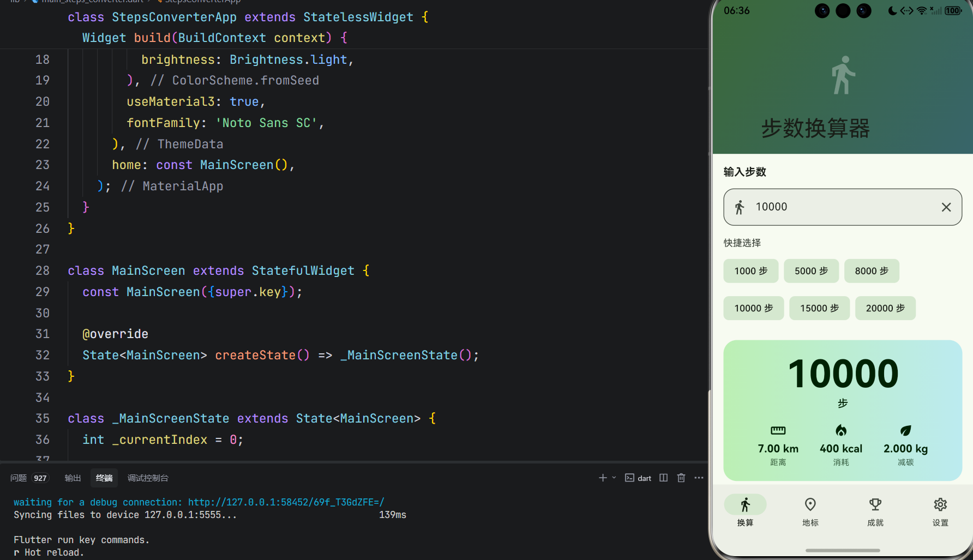Image resolution: width=973 pixels, height=560 pixels.
Task: Click the 06:36 clock in phone status bar
Action: click(736, 10)
